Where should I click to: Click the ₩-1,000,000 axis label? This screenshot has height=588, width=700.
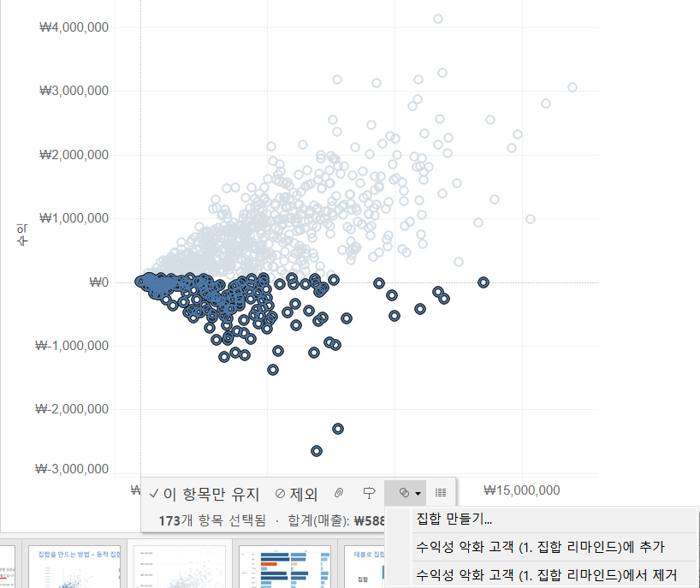[72, 346]
